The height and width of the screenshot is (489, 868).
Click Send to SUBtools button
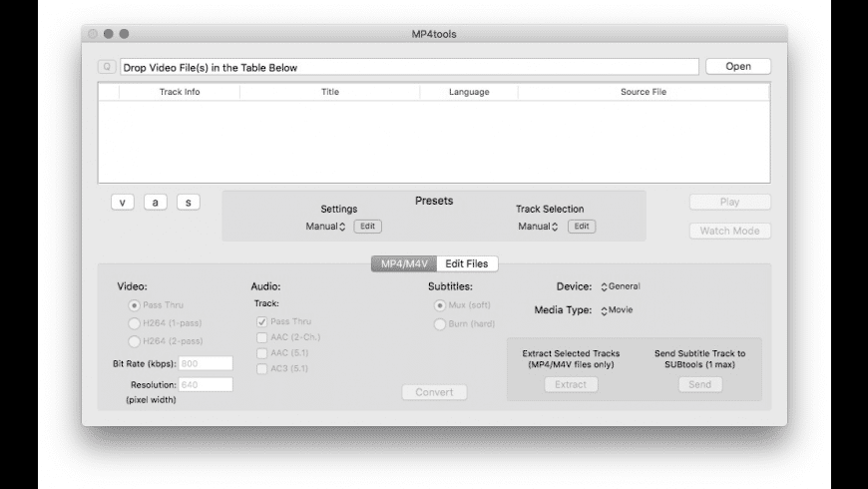click(x=699, y=384)
